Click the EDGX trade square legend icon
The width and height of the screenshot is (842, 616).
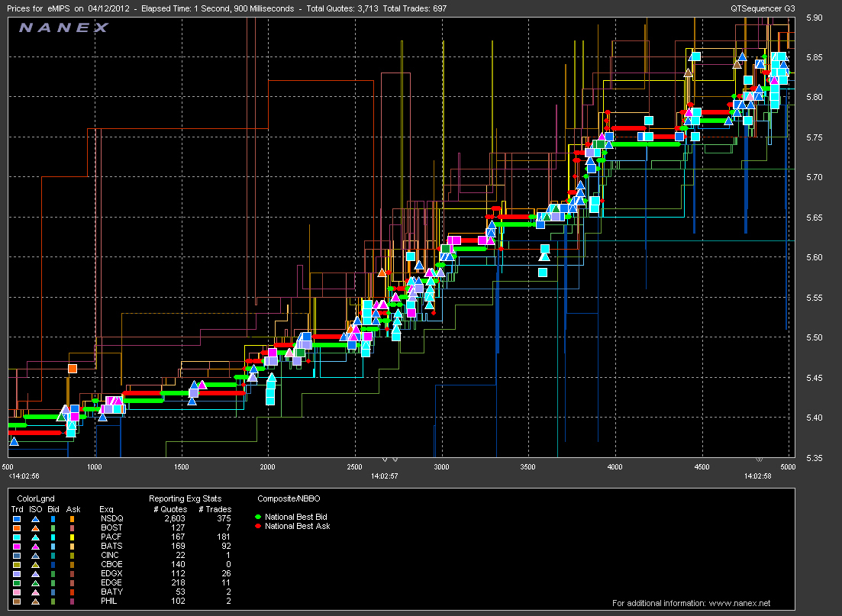[17, 573]
